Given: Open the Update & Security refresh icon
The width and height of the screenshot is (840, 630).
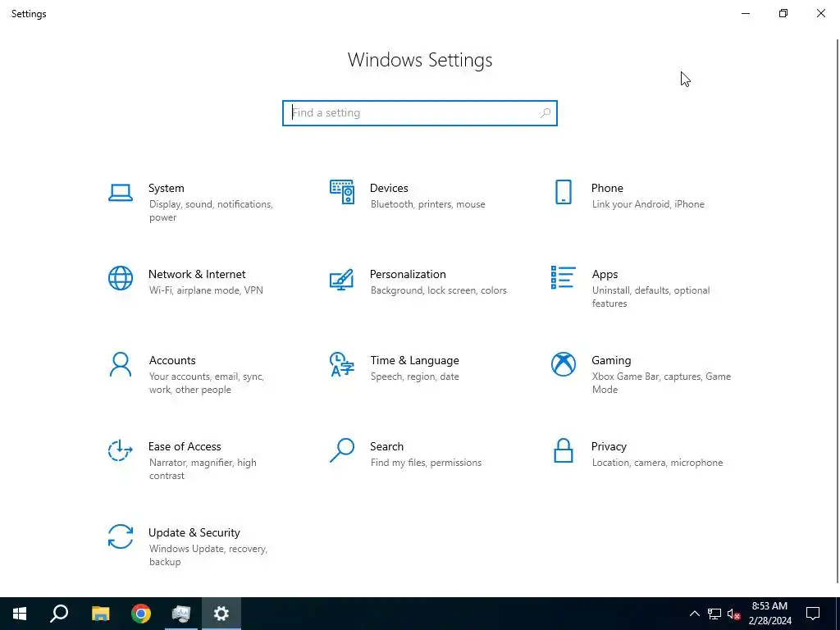Looking at the screenshot, I should point(121,536).
